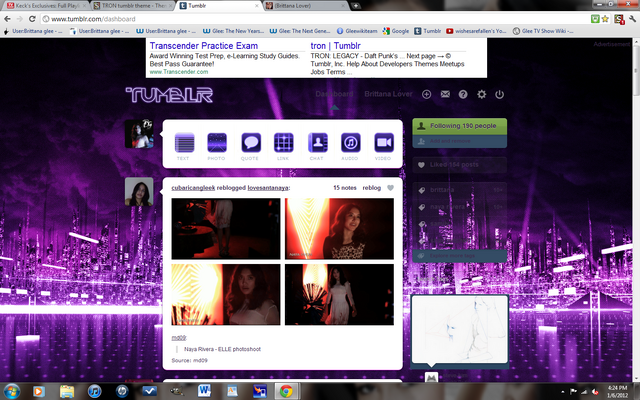Click the plus icon in Tumblr header

(x=427, y=94)
